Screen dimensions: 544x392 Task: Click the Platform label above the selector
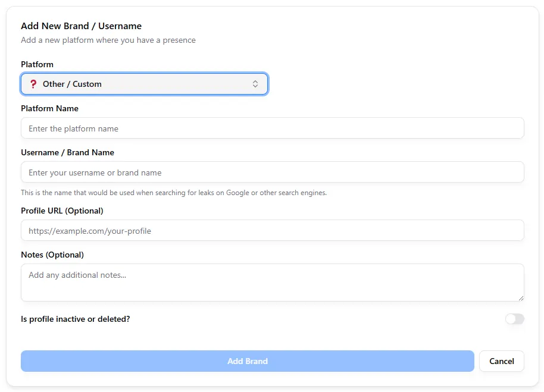[36, 64]
